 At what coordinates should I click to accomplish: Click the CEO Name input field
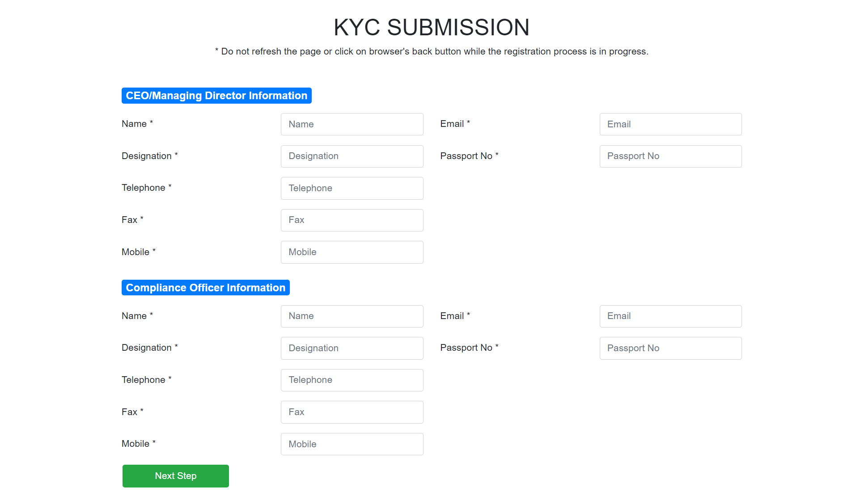(x=352, y=124)
